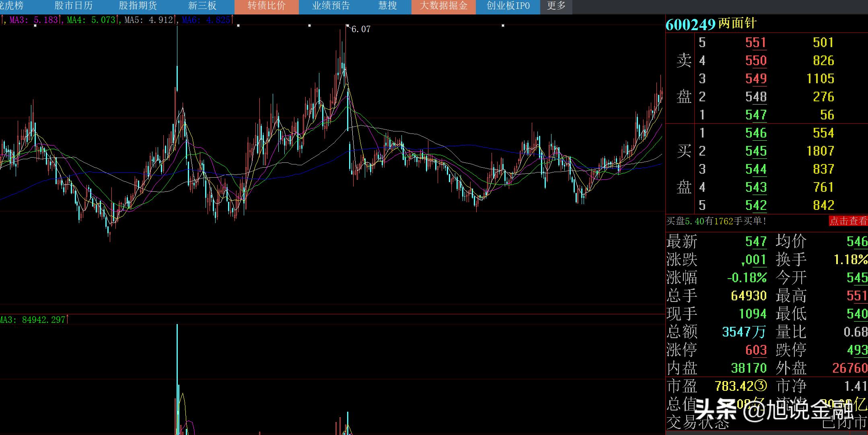The image size is (868, 435).
Task: Click stock code 600249 title
Action: coord(690,24)
